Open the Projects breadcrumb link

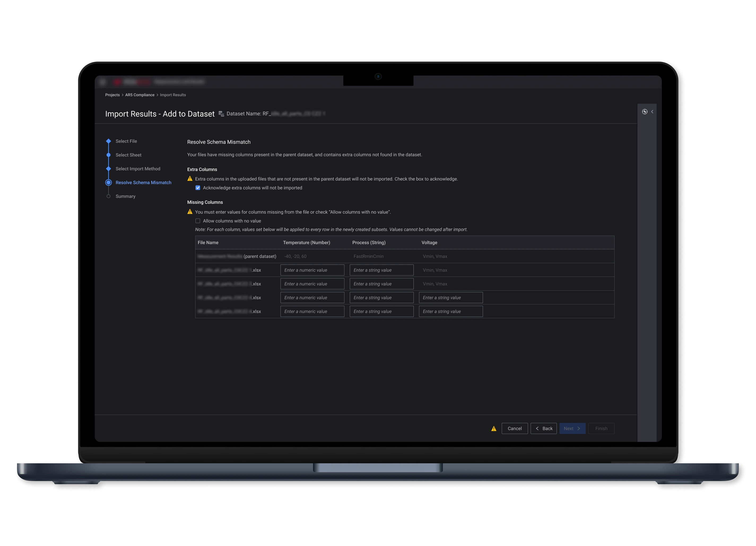click(x=112, y=95)
